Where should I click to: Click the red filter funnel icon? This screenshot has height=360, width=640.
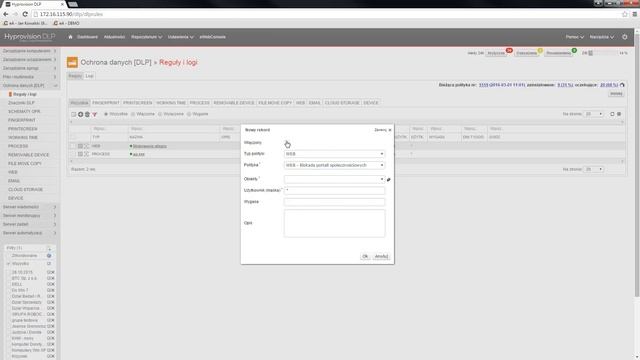95,114
